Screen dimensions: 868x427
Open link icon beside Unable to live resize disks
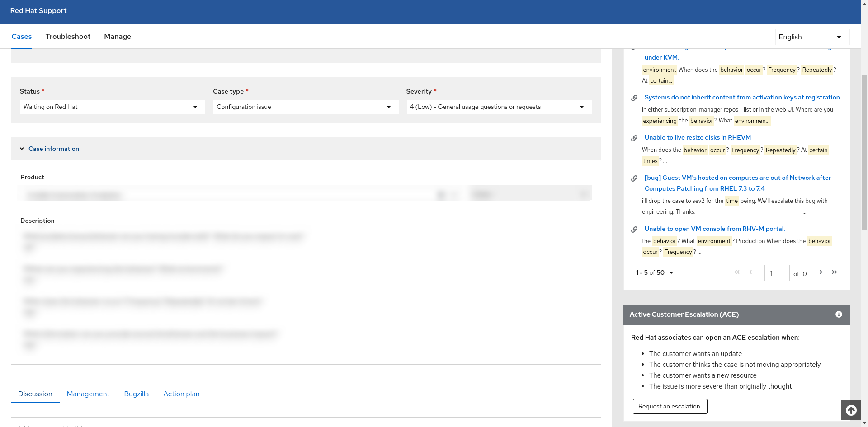click(634, 138)
